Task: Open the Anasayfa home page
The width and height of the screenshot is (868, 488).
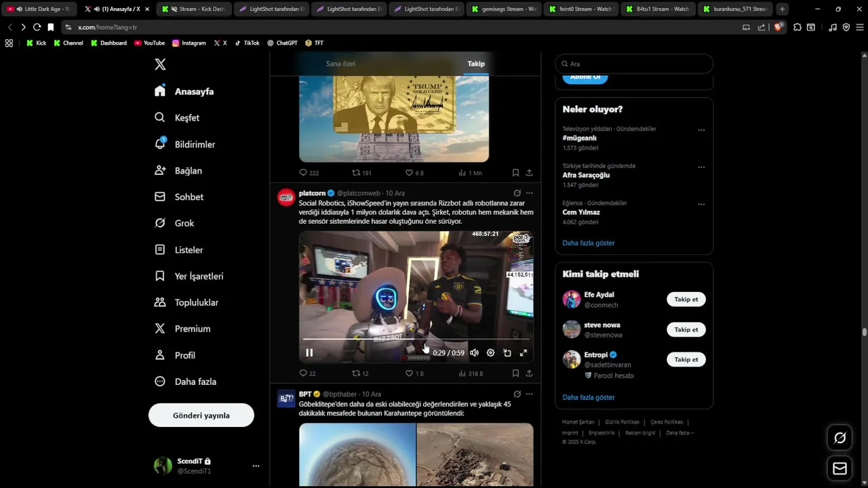Action: pyautogui.click(x=184, y=91)
